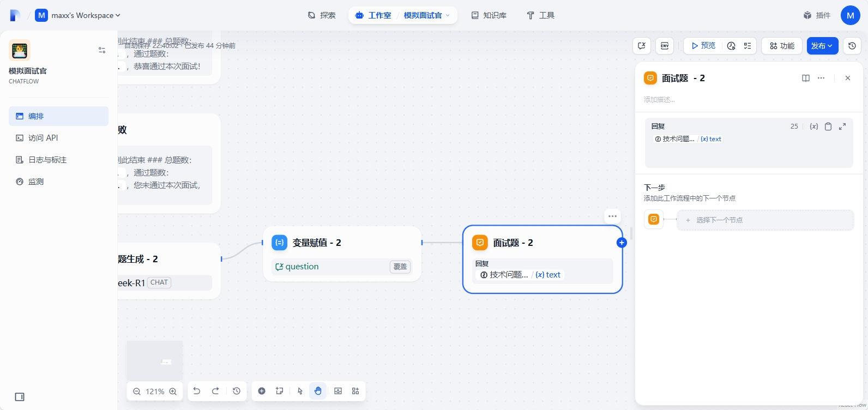The width and height of the screenshot is (868, 410).
Task: Select 访问 API in the sidebar
Action: pyautogui.click(x=58, y=138)
